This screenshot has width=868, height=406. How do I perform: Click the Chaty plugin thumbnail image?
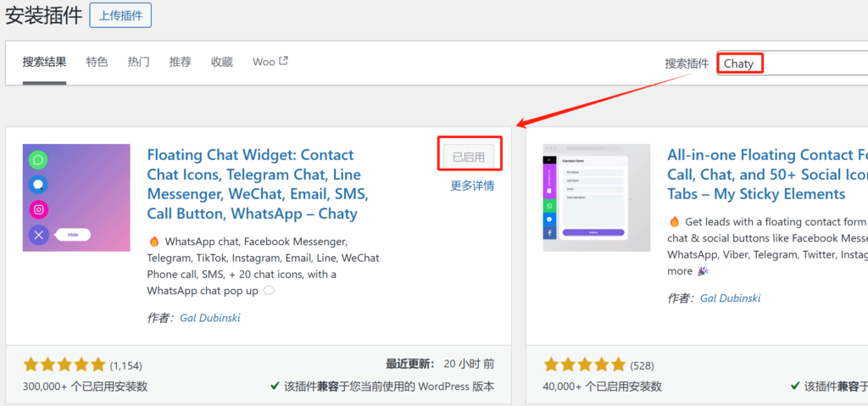click(x=76, y=197)
